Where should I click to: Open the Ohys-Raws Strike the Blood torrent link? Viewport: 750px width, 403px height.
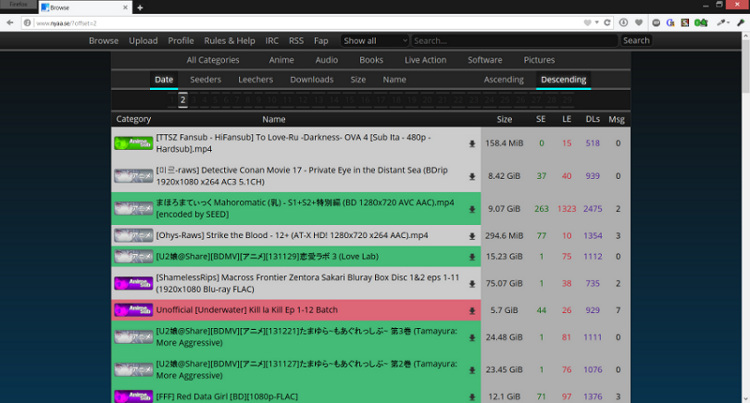(x=292, y=235)
